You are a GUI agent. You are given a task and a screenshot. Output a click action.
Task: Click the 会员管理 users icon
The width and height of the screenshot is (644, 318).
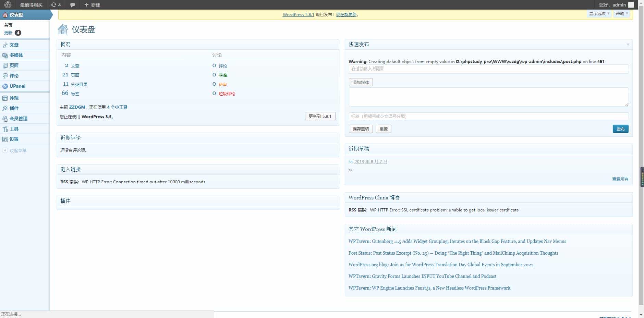(5, 119)
